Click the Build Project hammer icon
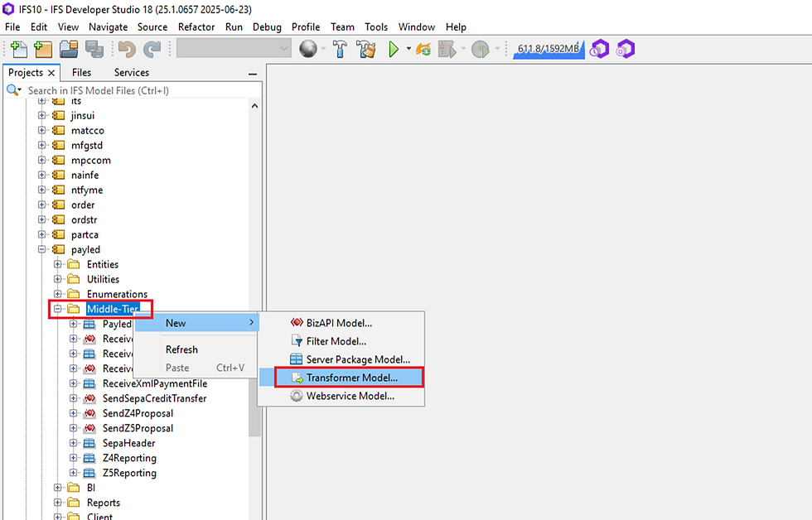The width and height of the screenshot is (812, 520). coord(340,49)
